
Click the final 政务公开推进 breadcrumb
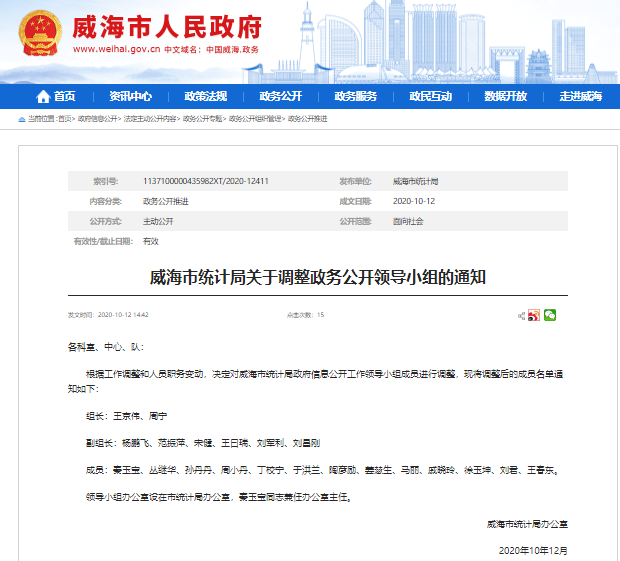(310, 119)
